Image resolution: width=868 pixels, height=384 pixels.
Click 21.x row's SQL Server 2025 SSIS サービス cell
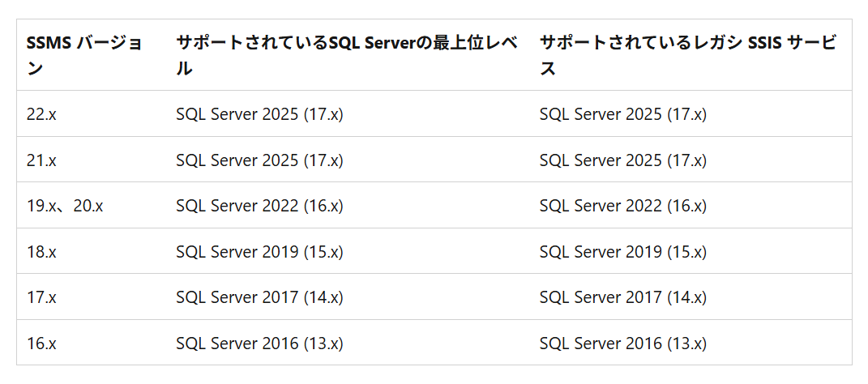pos(622,160)
